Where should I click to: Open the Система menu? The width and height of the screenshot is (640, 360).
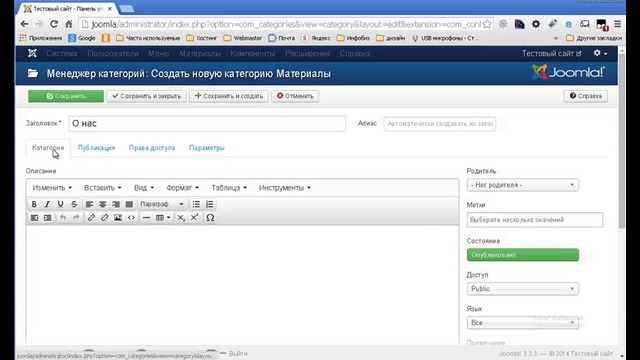[x=62, y=53]
